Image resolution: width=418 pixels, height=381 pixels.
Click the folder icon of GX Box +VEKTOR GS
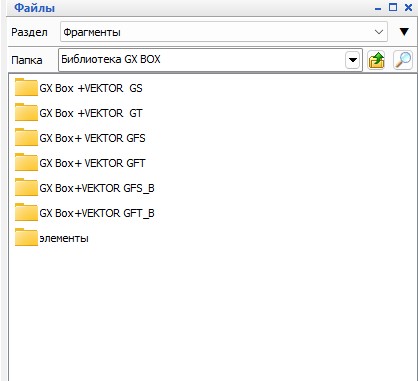tap(26, 87)
